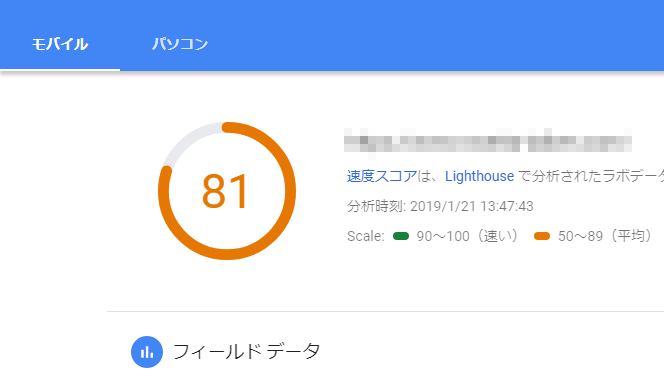Click the divider line above フィールド データ
This screenshot has width=664, height=390.
(x=385, y=311)
